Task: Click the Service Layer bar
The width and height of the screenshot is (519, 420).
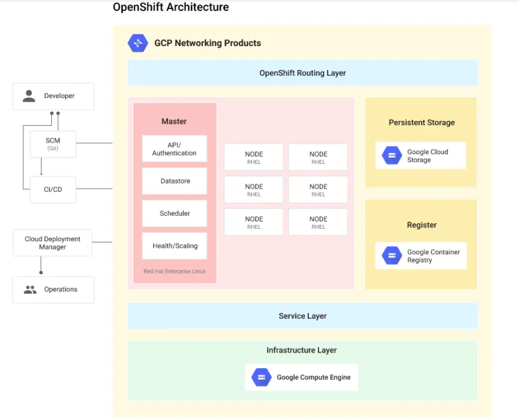Action: 302,316
